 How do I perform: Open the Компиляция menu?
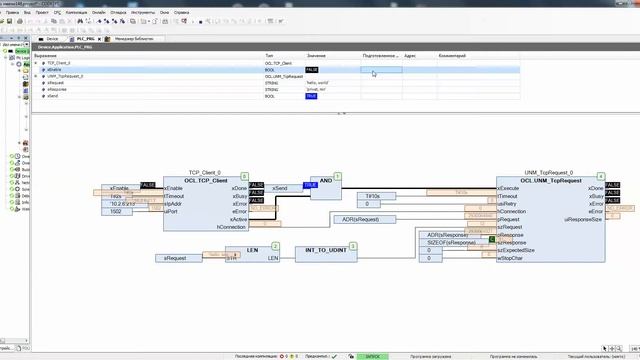click(76, 13)
